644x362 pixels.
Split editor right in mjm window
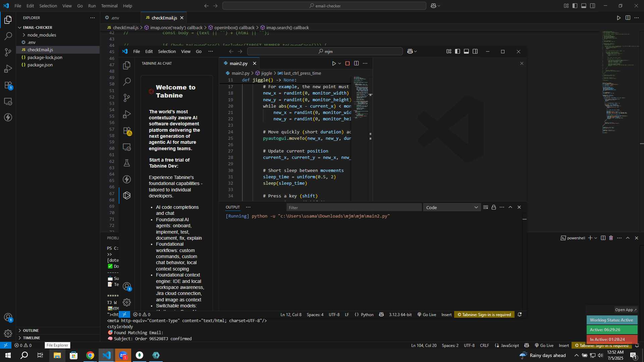(x=356, y=63)
